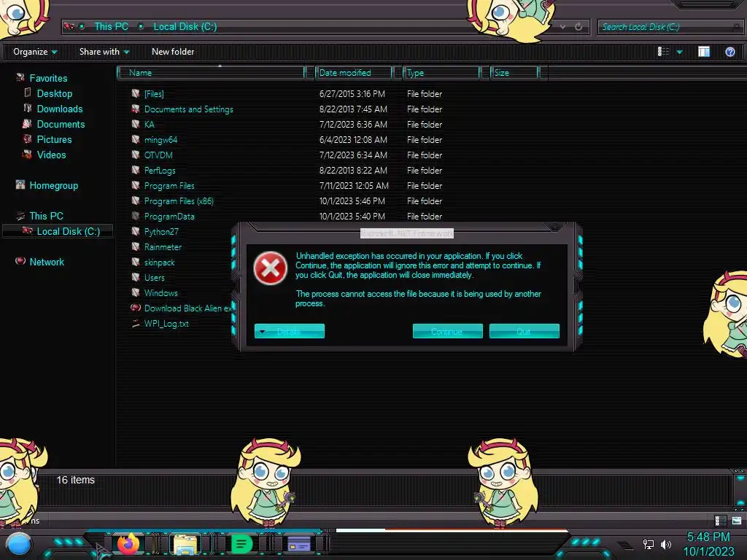Click the Search Local Disk (C:) field
This screenshot has width=747, height=560.
(670, 27)
